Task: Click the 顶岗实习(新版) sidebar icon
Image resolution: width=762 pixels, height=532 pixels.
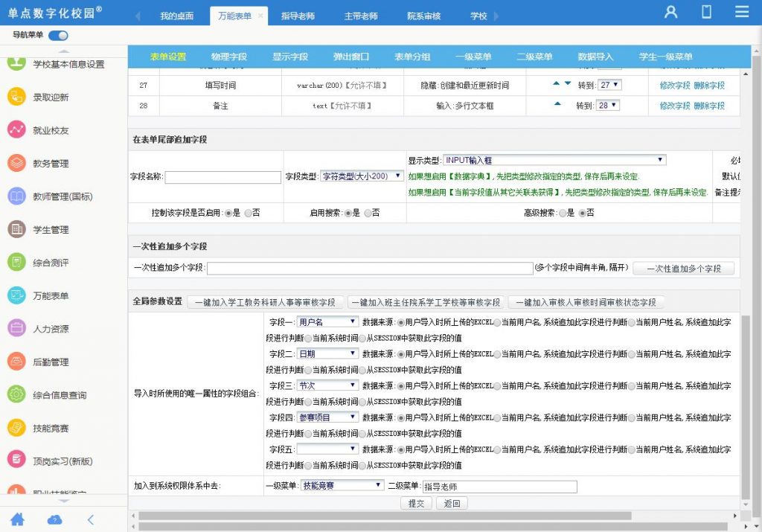Action: [16, 461]
